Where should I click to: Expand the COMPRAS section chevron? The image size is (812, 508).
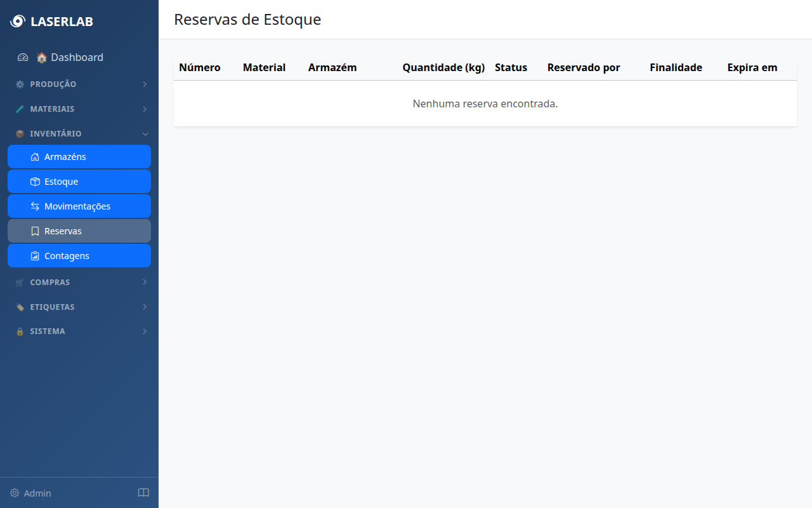145,282
